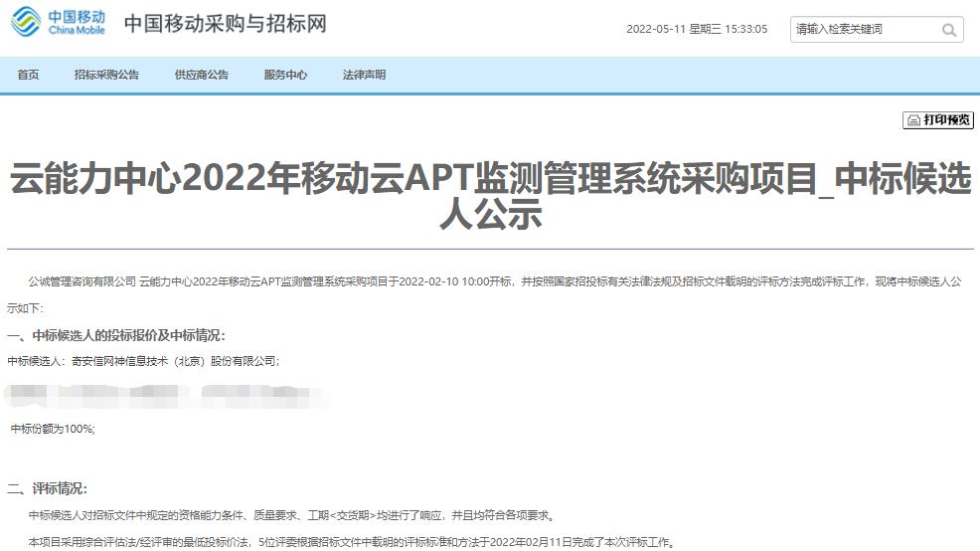This screenshot has height=551, width=980.
Task: Click the text 中标候选人：奇安信网神信息技术
Action: [143, 361]
